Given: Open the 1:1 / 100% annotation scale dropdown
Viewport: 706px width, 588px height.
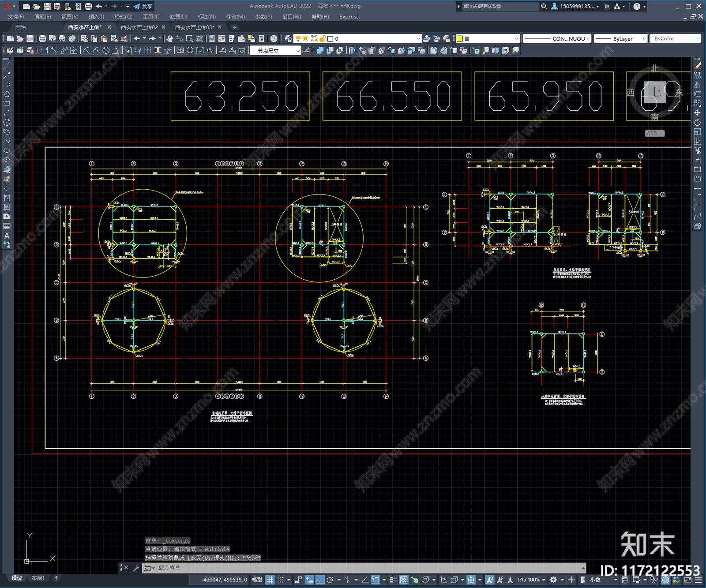Looking at the screenshot, I should (531, 580).
